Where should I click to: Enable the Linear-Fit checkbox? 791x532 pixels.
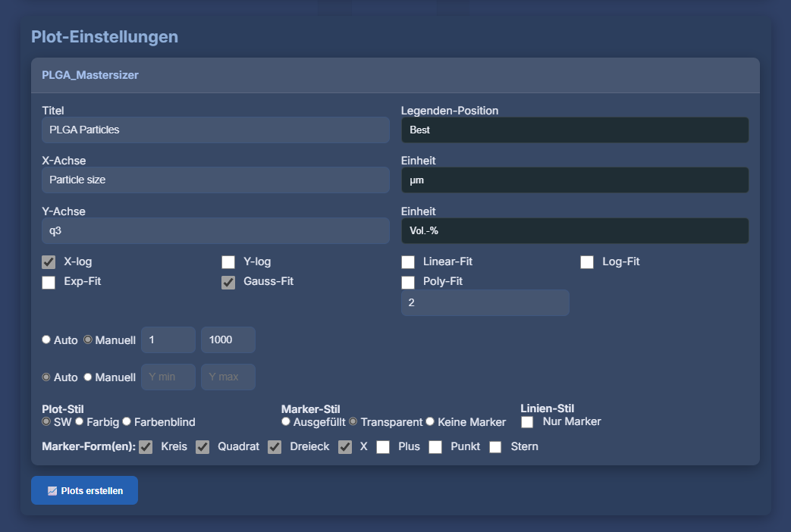click(408, 262)
